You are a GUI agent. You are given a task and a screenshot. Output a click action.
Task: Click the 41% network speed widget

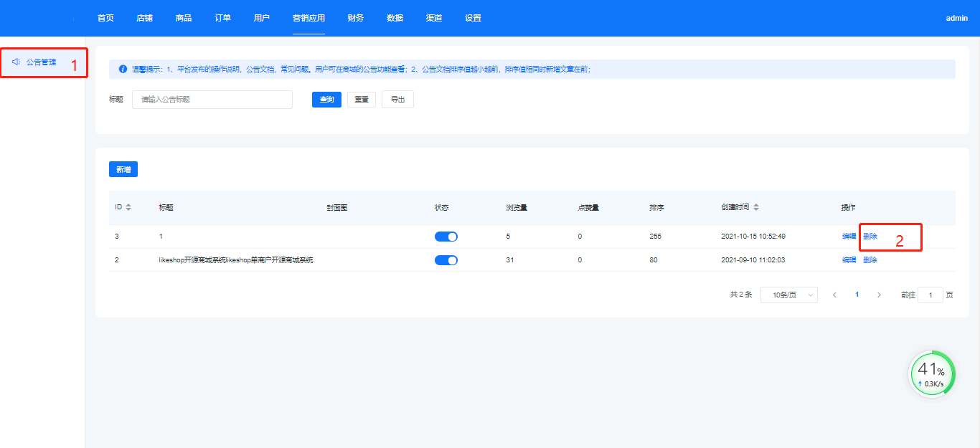tap(932, 373)
